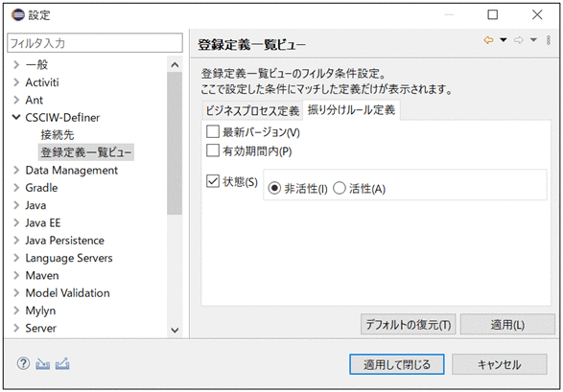
Task: Expand the Java EE tree node
Action: (x=16, y=222)
